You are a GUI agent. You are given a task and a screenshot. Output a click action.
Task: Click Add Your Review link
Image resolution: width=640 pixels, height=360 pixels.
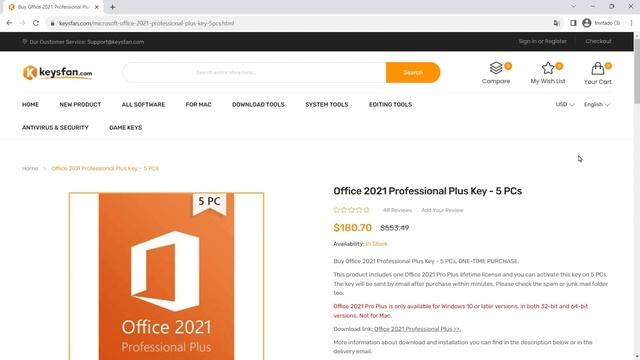[442, 210]
